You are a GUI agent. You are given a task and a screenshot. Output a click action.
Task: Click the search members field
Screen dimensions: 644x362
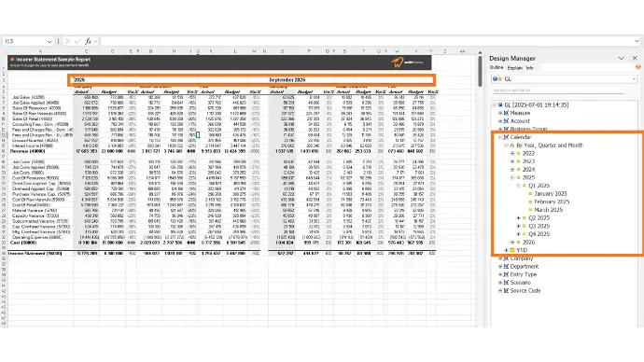(558, 90)
